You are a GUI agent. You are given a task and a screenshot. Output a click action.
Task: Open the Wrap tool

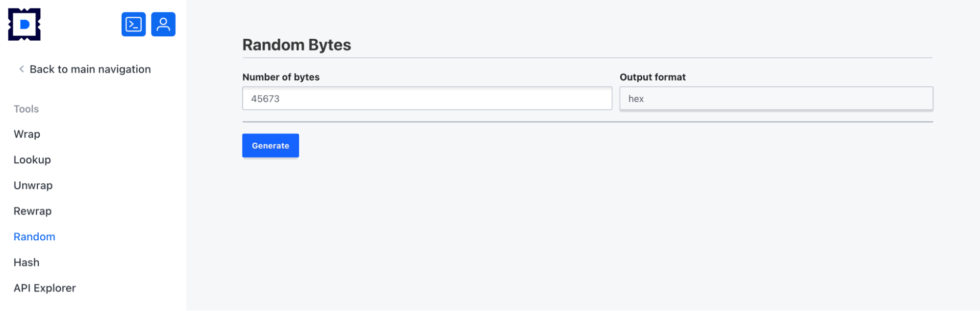pyautogui.click(x=27, y=134)
